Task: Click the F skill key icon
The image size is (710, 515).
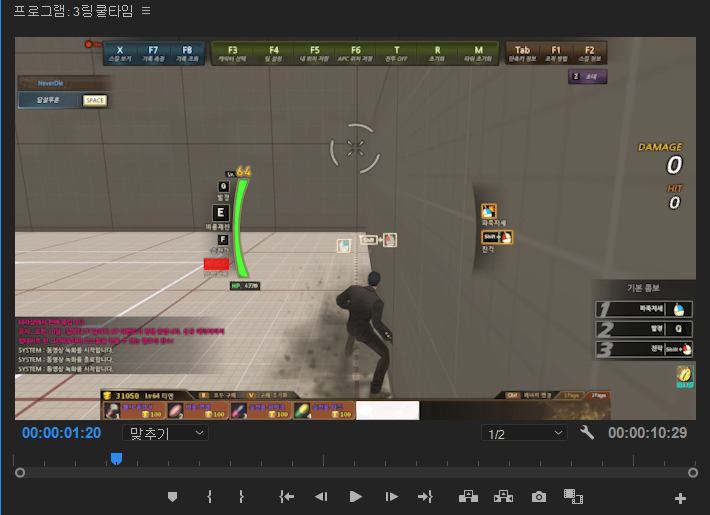Action: coord(223,240)
